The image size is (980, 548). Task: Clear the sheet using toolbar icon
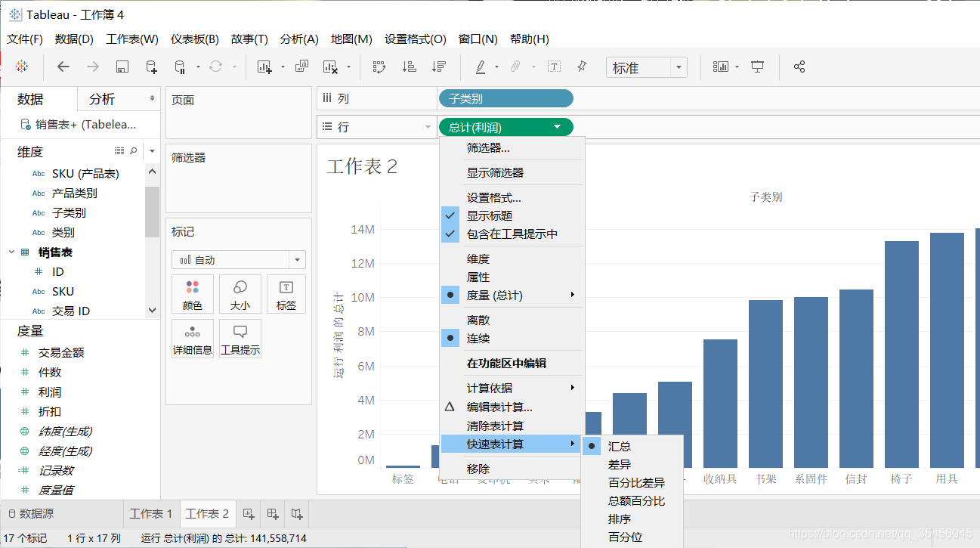pos(330,67)
